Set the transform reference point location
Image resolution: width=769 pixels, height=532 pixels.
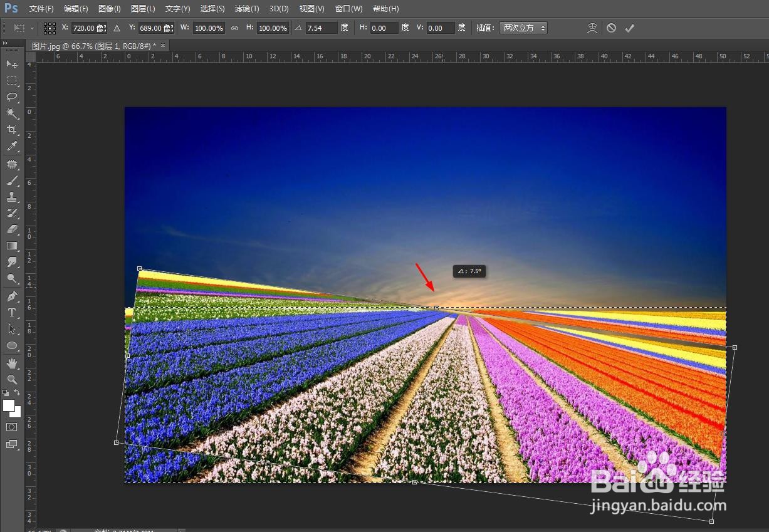point(50,28)
